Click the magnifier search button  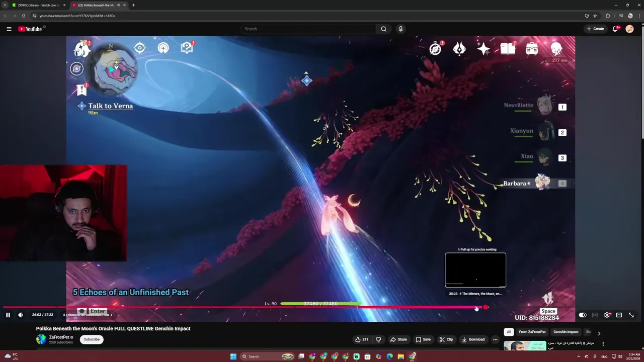click(384, 29)
